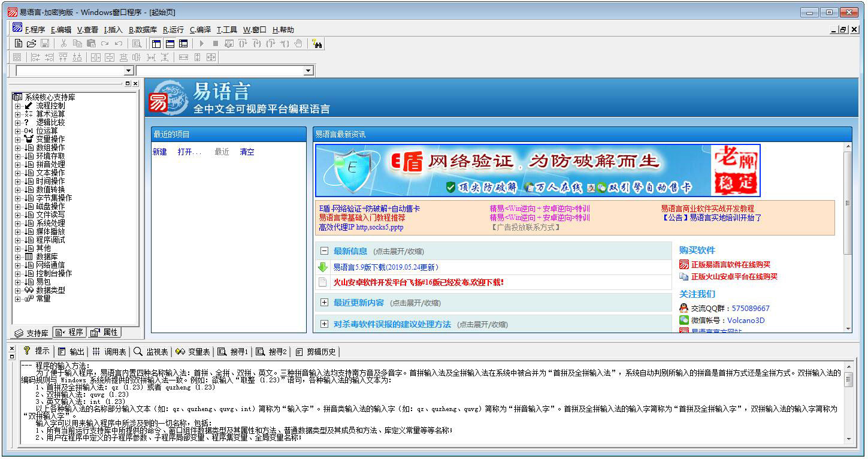The width and height of the screenshot is (868, 459).
Task: Click the stop debugging icon
Action: 215,43
